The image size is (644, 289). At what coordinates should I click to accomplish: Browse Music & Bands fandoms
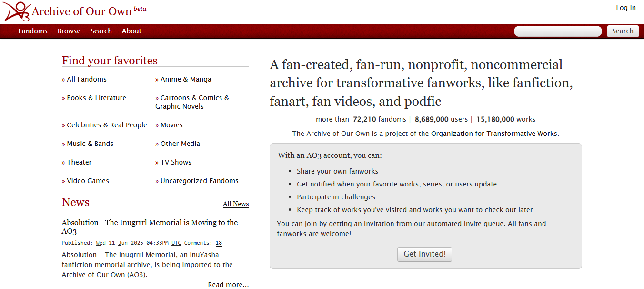[90, 144]
